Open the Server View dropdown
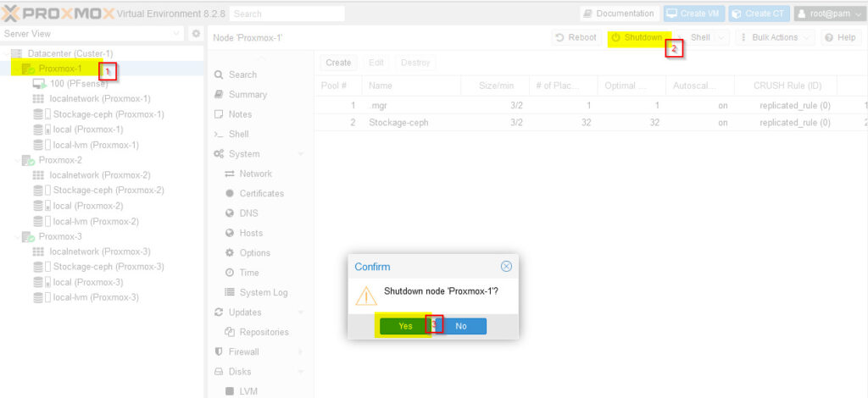 (176, 34)
